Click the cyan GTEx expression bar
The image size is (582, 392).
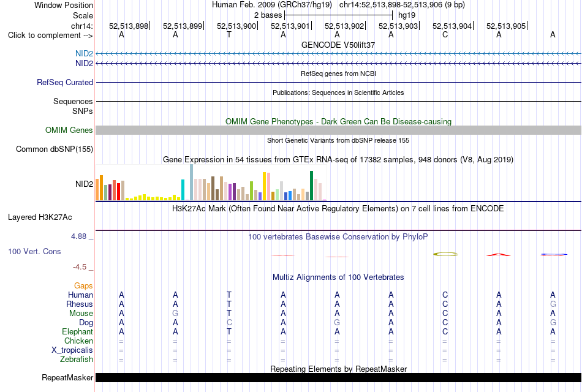[x=183, y=190]
